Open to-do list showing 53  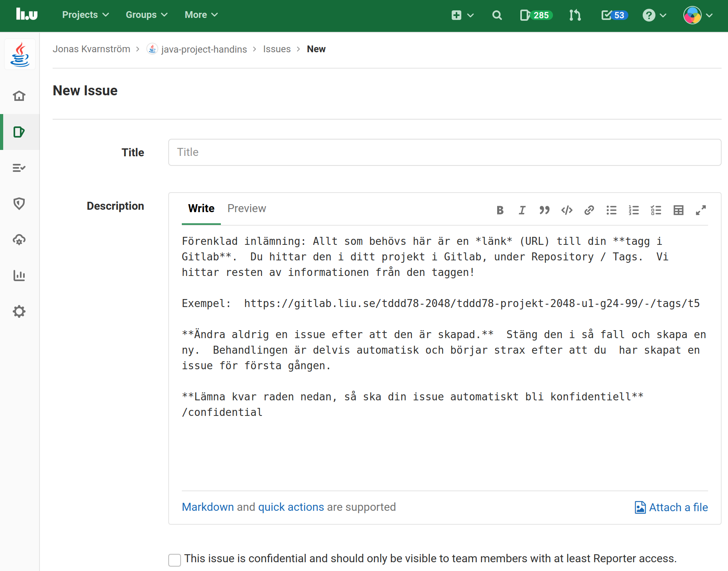(x=614, y=15)
